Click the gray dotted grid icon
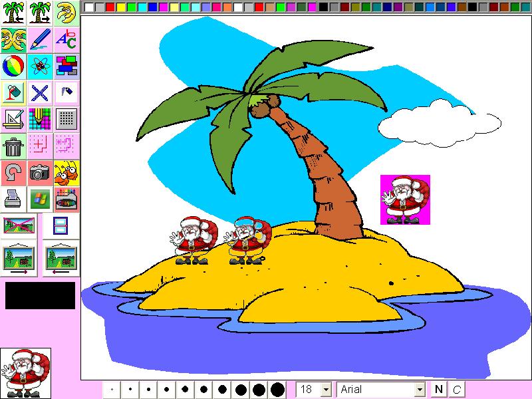 (x=66, y=119)
